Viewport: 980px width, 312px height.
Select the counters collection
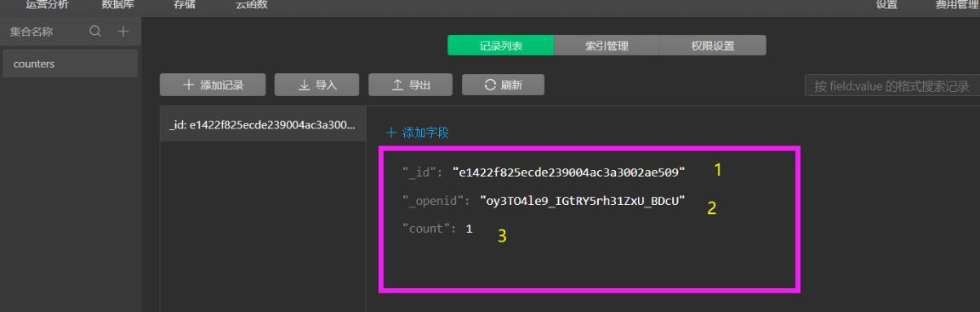(x=70, y=64)
